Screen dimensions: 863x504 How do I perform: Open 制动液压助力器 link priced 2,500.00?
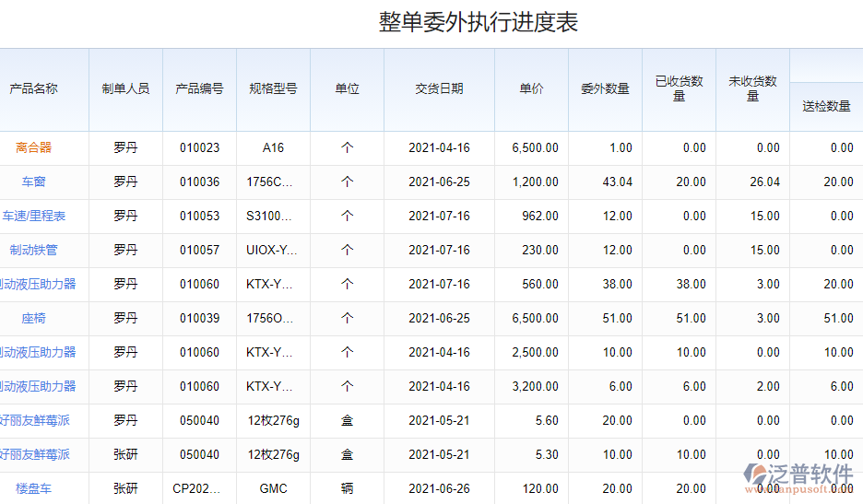(x=38, y=352)
